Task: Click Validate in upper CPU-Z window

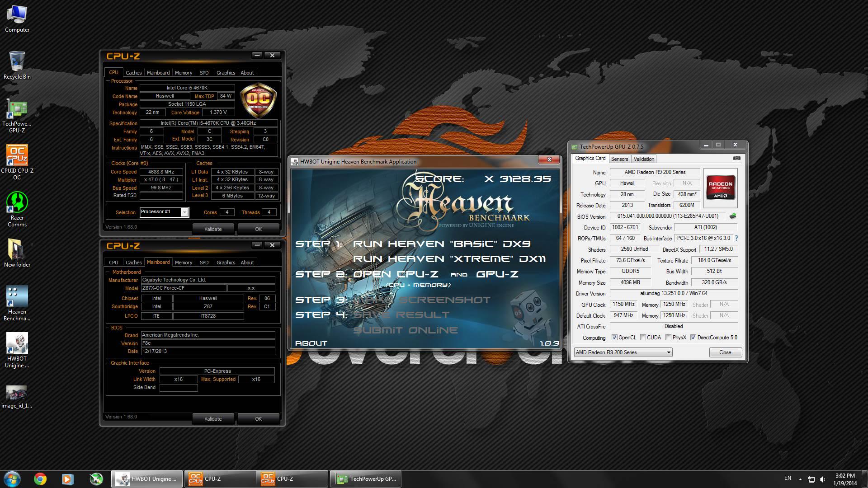Action: [213, 229]
